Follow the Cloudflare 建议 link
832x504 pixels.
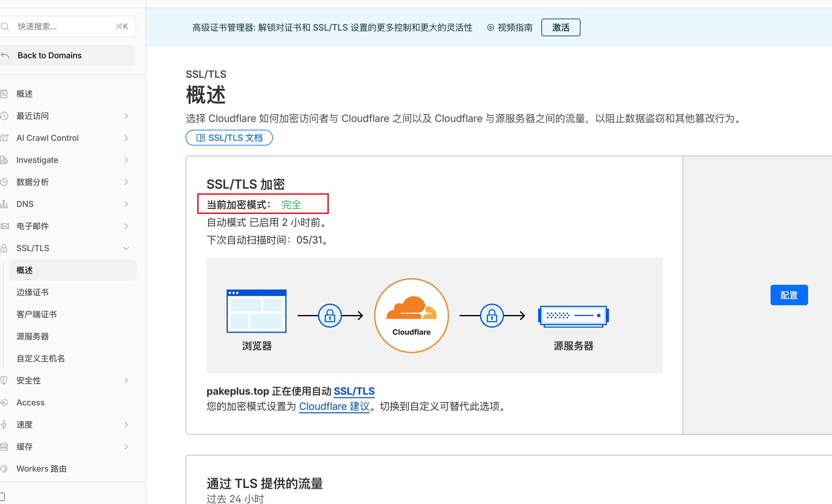click(x=334, y=406)
